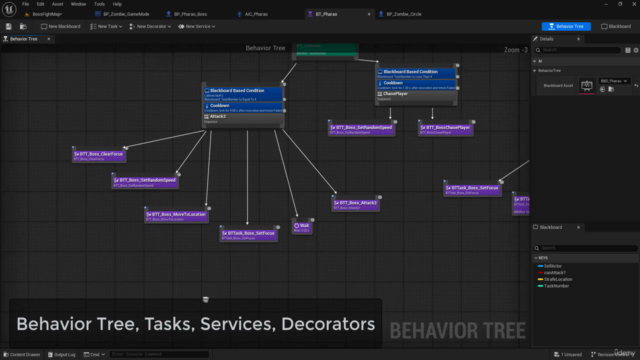Viewport: 640px width, 360px height.
Task: Open the New Service dropdown
Action: [196, 27]
